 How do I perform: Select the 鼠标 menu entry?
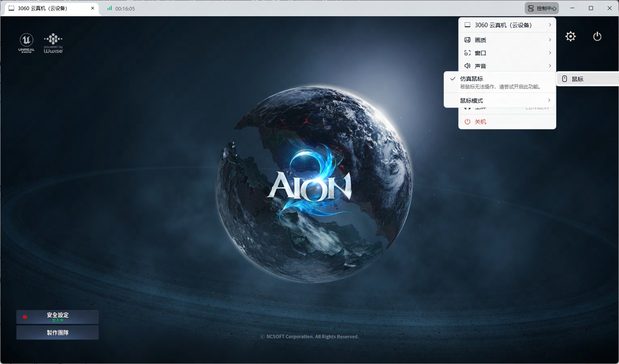point(578,79)
